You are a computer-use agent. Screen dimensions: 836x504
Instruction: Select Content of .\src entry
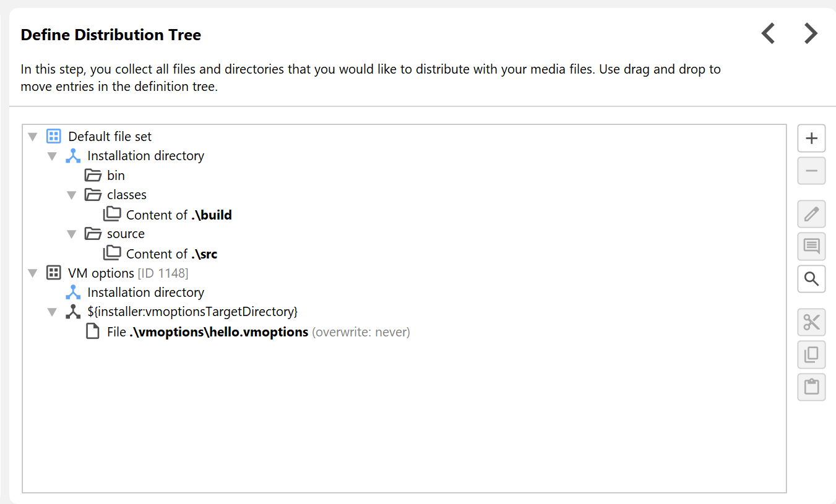coord(171,254)
